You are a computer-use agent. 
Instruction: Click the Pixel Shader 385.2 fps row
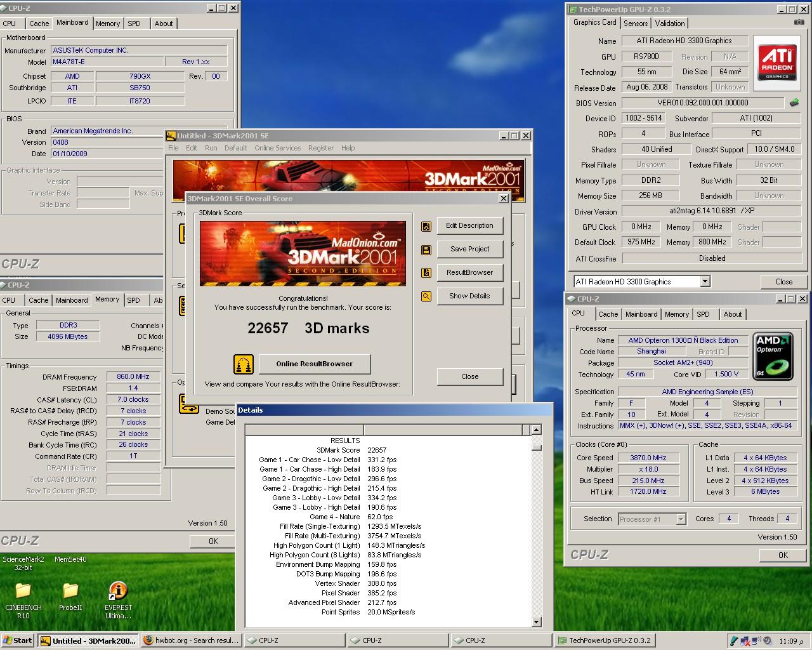click(358, 593)
